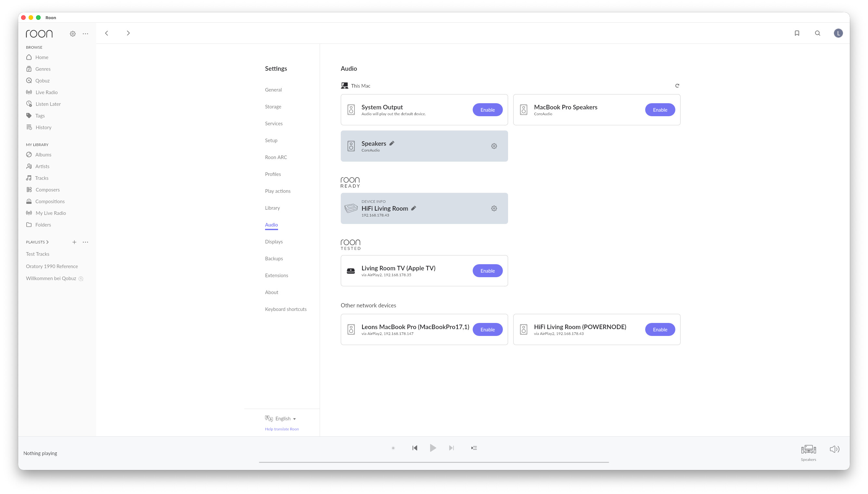Refresh the This Mac audio device list
Image resolution: width=868 pixels, height=494 pixels.
pos(677,86)
